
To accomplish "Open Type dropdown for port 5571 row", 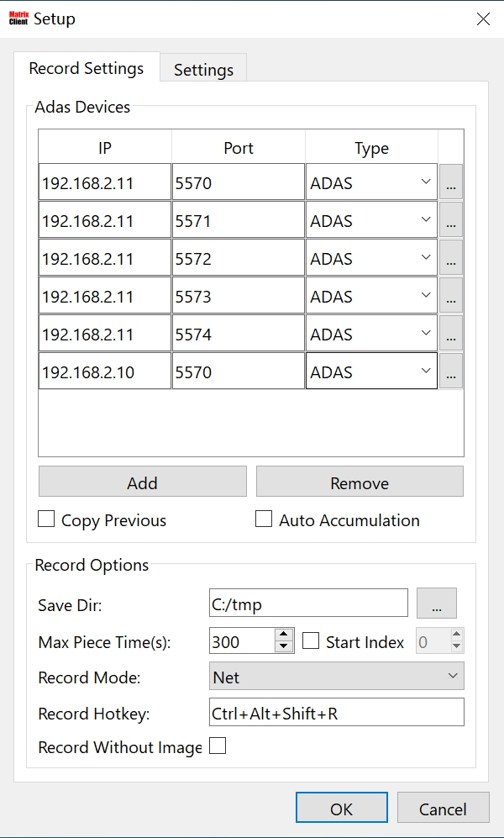I will [371, 221].
